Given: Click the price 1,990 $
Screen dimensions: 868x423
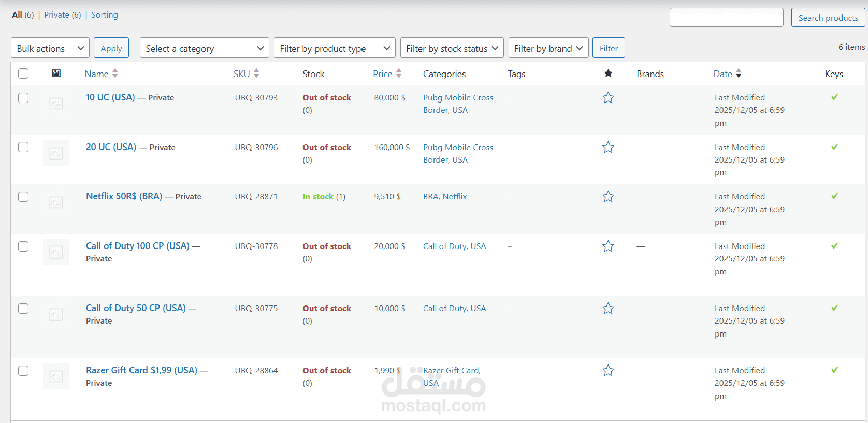Looking at the screenshot, I should [x=387, y=371].
